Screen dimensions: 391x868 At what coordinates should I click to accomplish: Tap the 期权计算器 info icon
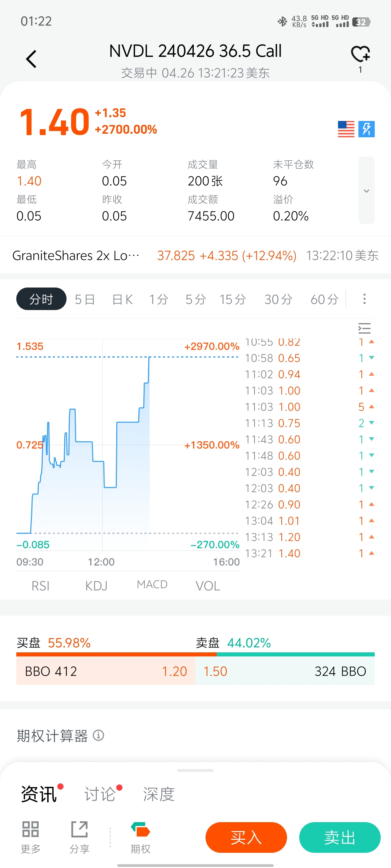tap(99, 735)
